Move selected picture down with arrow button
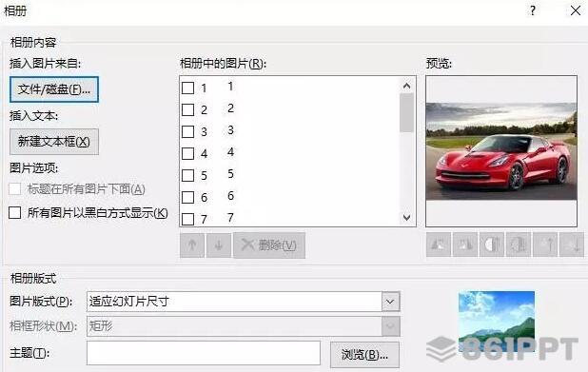The width and height of the screenshot is (588, 372). [x=219, y=245]
